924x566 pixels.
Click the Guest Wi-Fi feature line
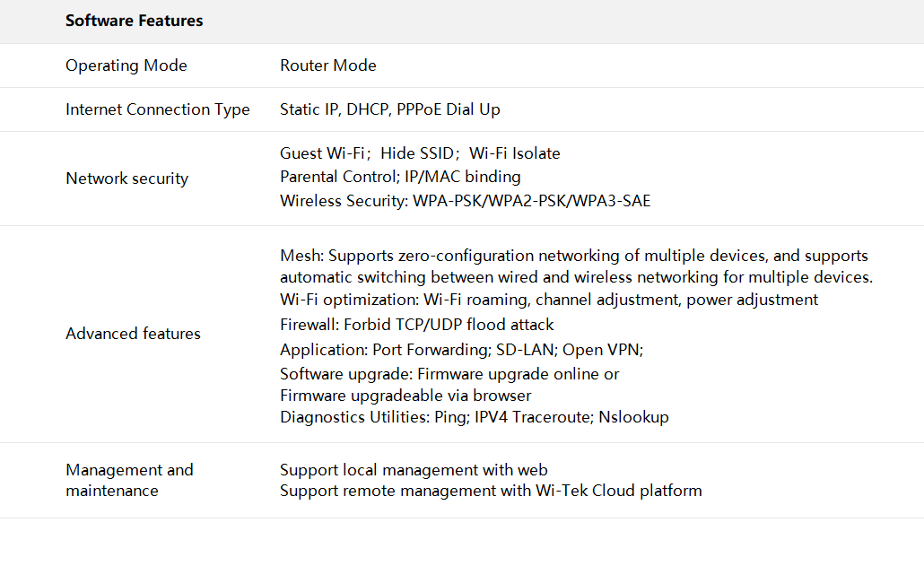pyautogui.click(x=420, y=153)
